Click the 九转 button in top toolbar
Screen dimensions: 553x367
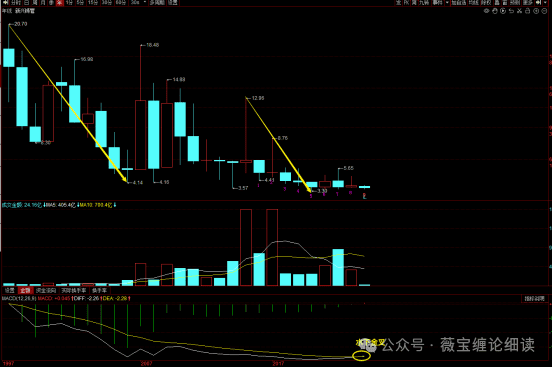[424, 2]
